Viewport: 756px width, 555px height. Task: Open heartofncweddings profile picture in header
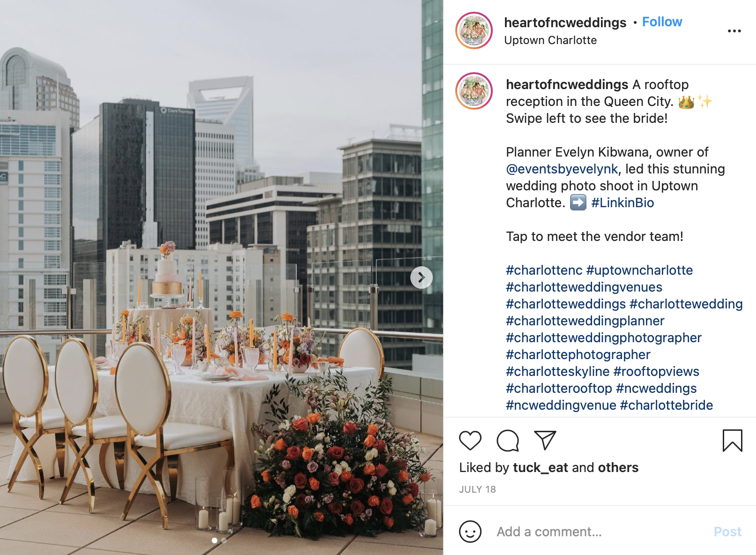474,30
